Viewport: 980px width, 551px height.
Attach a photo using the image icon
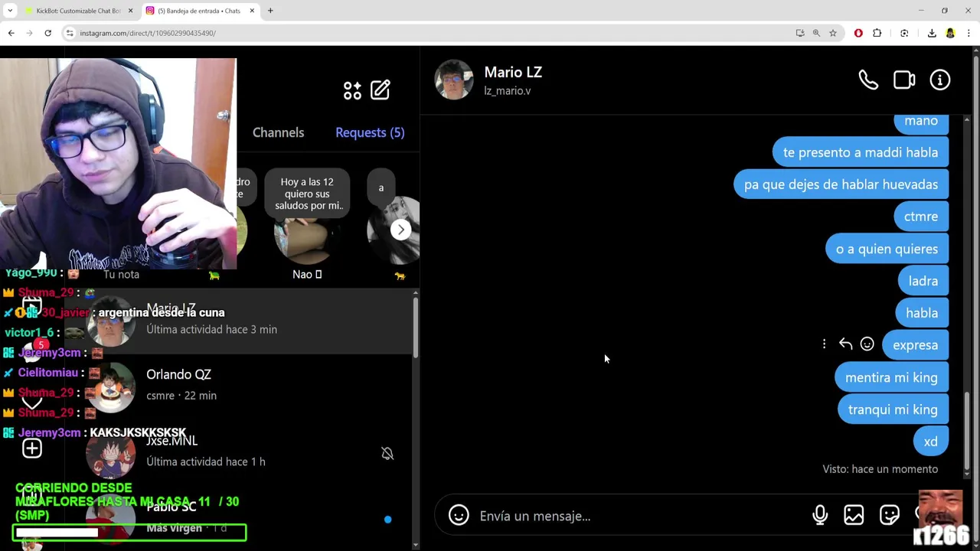click(x=854, y=515)
